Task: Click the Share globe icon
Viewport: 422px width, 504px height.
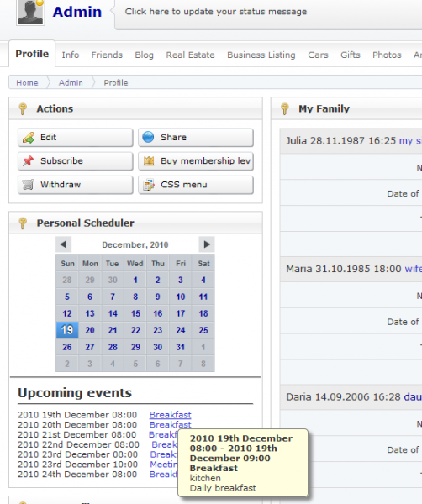Action: [148, 137]
